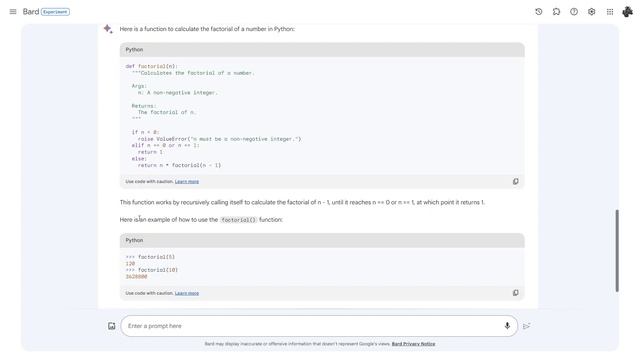Viewport: 640px width, 360px height.
Task: Activate microphone voice input
Action: (x=507, y=326)
